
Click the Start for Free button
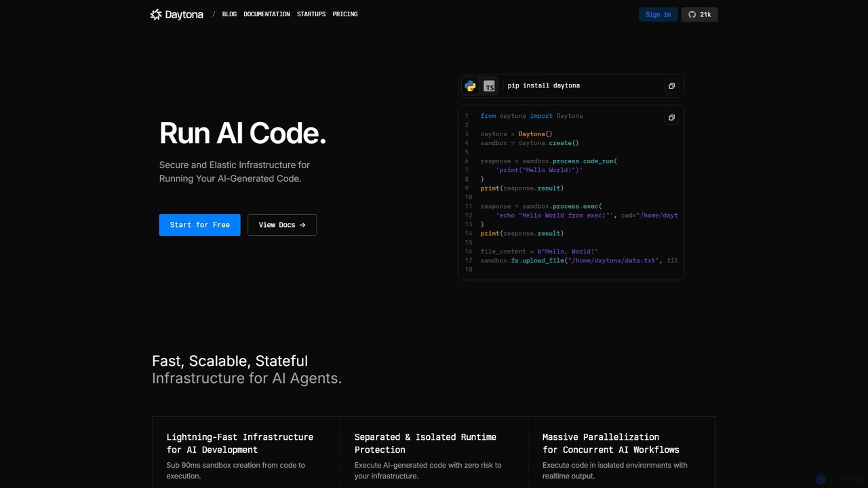200,225
